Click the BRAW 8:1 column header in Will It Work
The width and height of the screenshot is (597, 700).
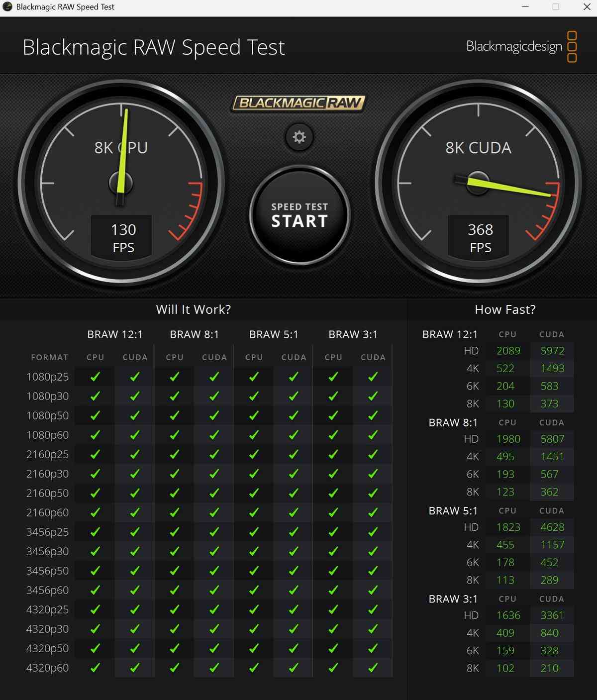(x=194, y=334)
